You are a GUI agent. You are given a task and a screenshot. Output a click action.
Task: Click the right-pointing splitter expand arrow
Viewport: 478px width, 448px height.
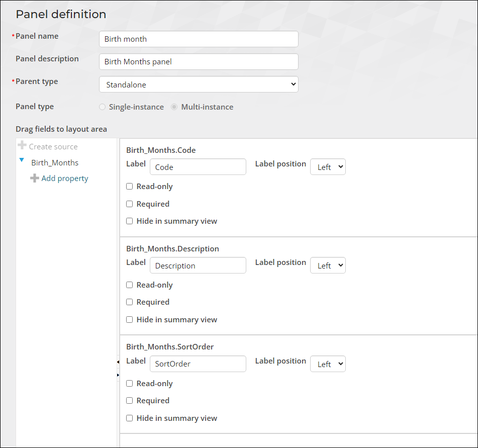pyautogui.click(x=118, y=375)
